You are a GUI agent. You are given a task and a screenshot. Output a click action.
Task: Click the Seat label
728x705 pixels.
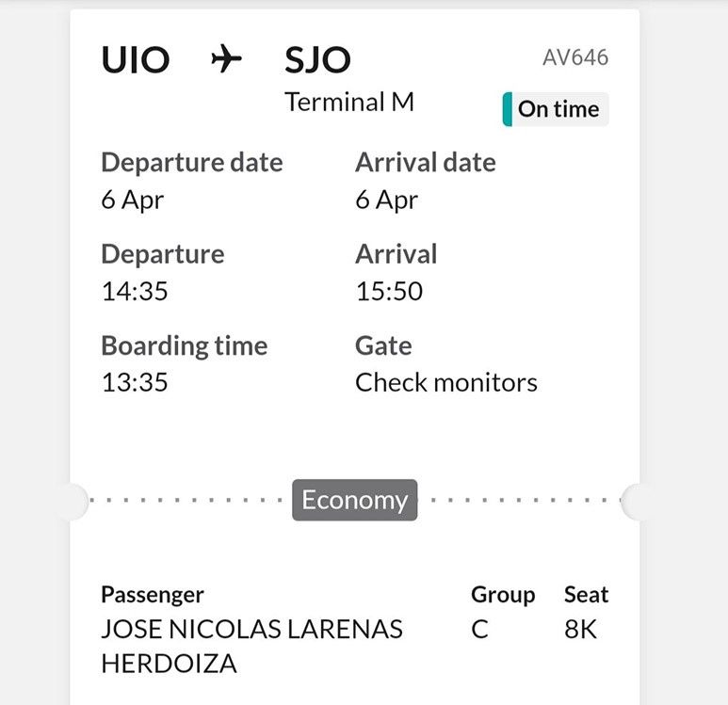pos(586,594)
